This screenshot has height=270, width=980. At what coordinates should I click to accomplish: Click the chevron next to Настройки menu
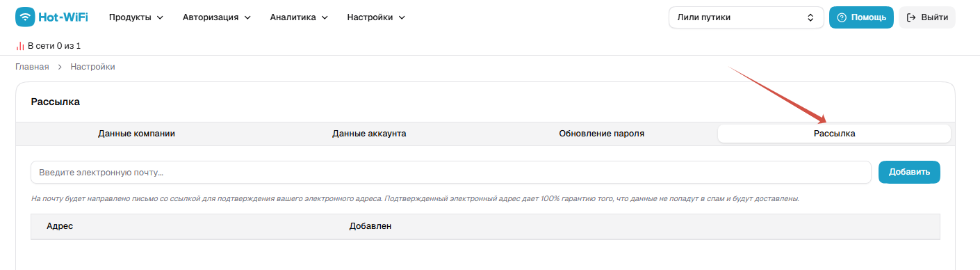pyautogui.click(x=402, y=17)
